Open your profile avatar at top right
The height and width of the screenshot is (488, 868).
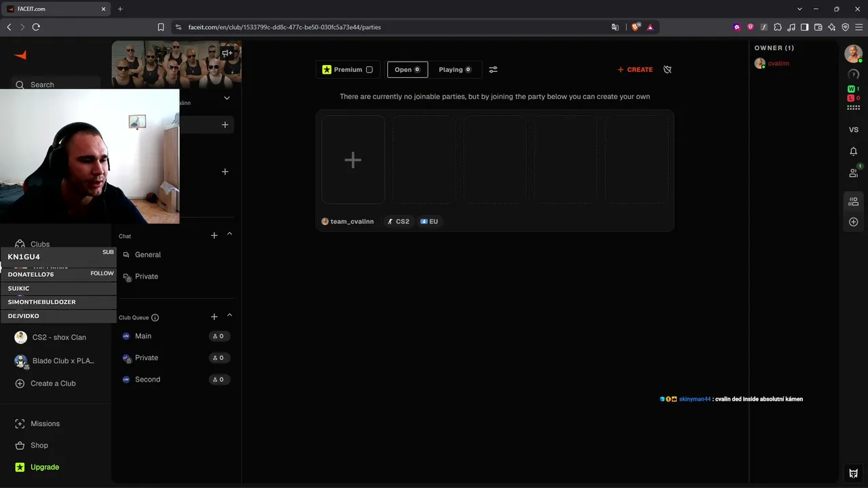pyautogui.click(x=853, y=54)
